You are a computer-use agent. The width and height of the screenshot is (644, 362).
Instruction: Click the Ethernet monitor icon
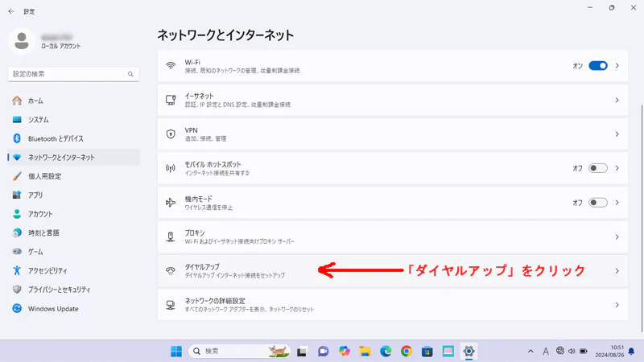tap(171, 100)
